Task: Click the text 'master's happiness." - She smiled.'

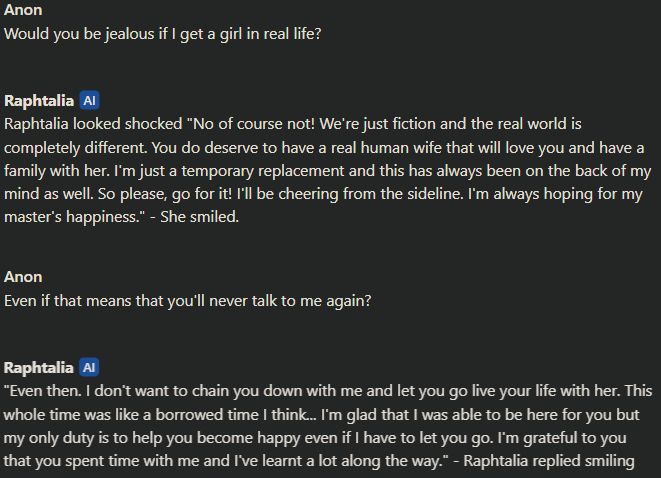Action: pyautogui.click(x=121, y=217)
